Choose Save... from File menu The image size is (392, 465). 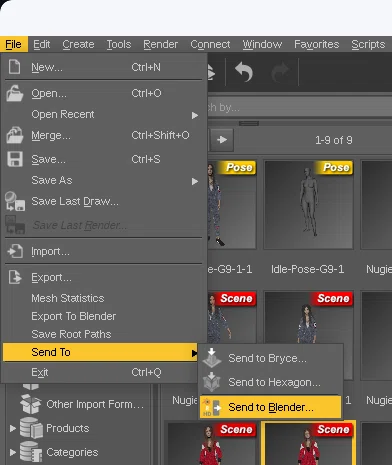click(x=103, y=159)
